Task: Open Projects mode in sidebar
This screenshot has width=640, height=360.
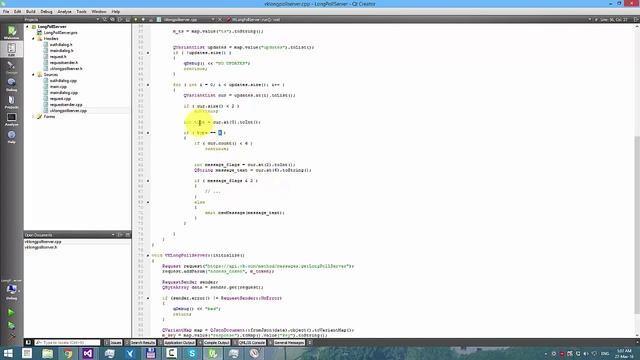Action: [11, 102]
